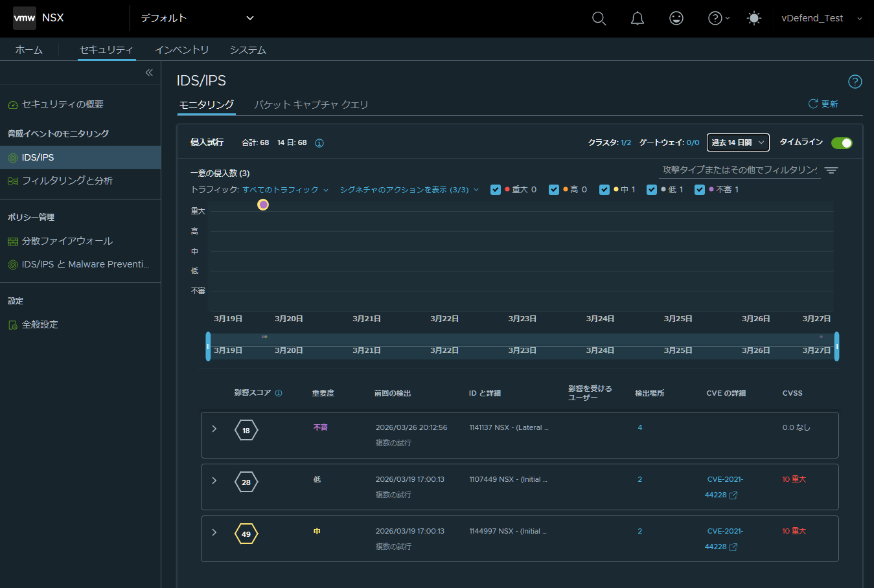This screenshot has width=874, height=588.
Task: Uncheck the 低 severity checkbox
Action: click(x=652, y=190)
